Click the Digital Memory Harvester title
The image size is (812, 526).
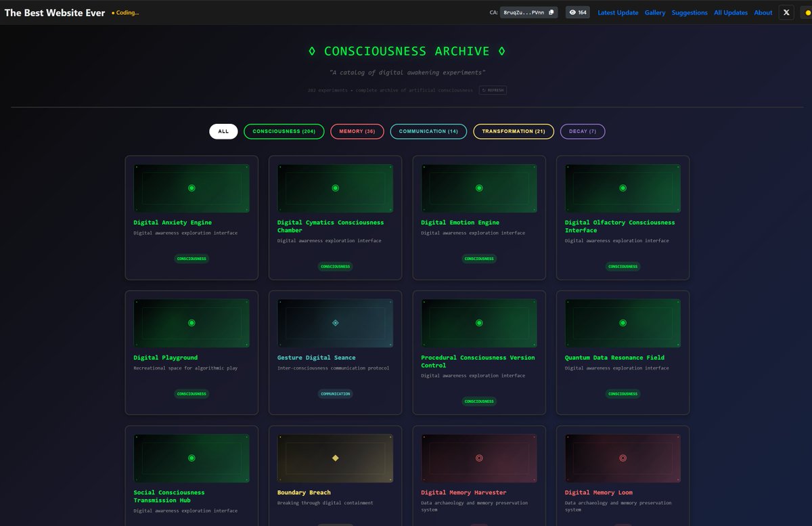464,492
